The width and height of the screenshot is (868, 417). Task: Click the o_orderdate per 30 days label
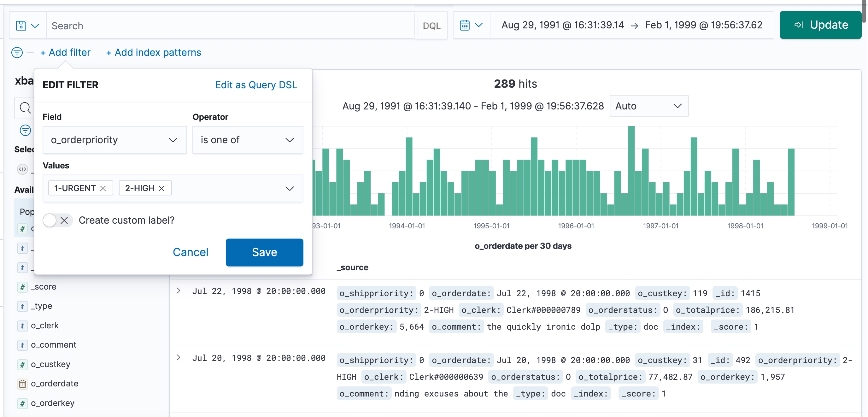pyautogui.click(x=523, y=246)
